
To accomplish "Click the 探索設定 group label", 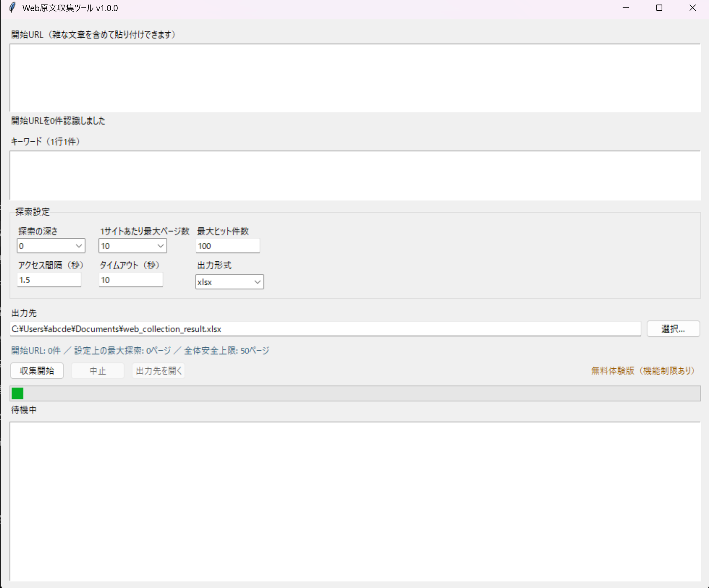I will point(33,212).
